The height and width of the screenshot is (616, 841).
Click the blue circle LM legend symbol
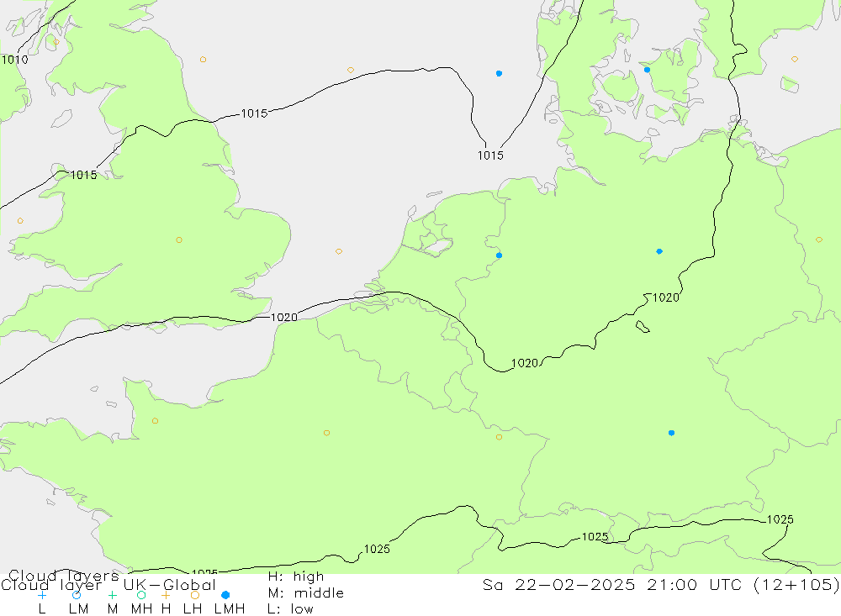(77, 595)
